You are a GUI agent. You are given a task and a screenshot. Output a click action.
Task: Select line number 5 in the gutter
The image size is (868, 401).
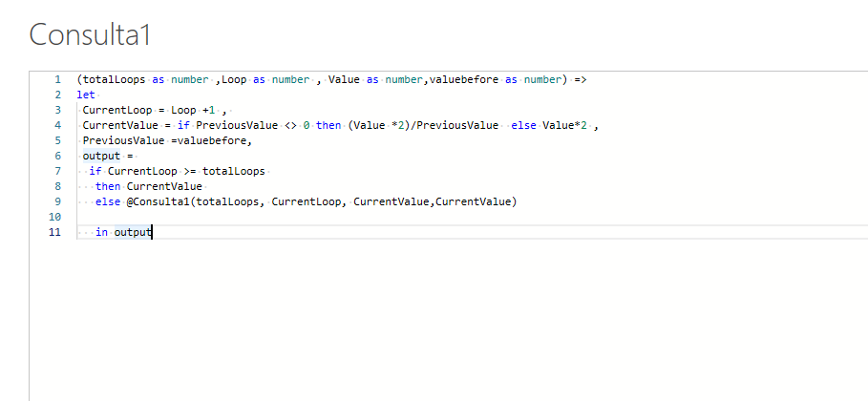(x=57, y=140)
